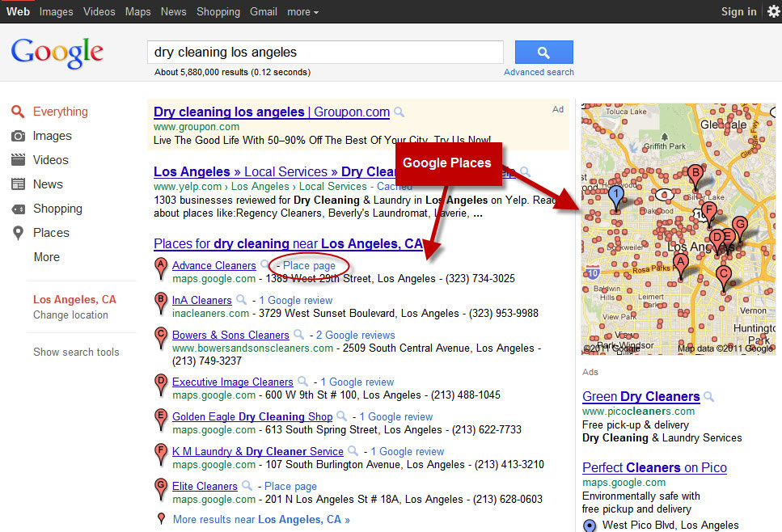
Task: Click Sign in
Action: pyautogui.click(x=738, y=11)
